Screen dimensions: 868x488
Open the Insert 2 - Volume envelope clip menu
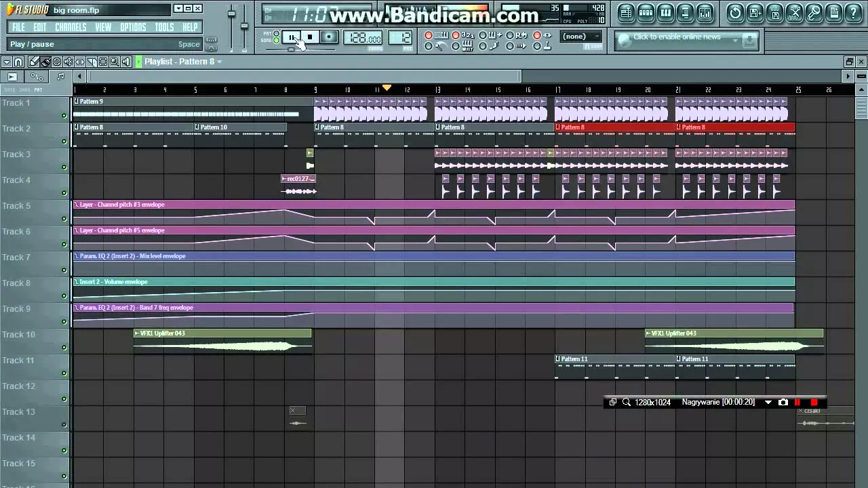click(x=77, y=281)
